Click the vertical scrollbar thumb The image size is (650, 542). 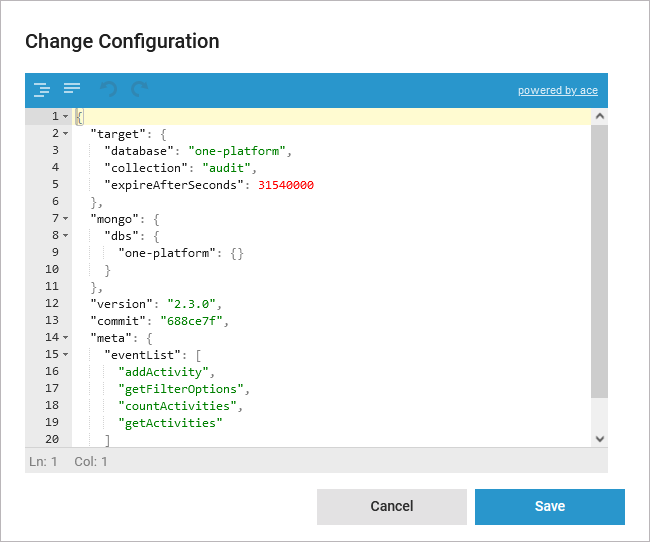(599, 260)
